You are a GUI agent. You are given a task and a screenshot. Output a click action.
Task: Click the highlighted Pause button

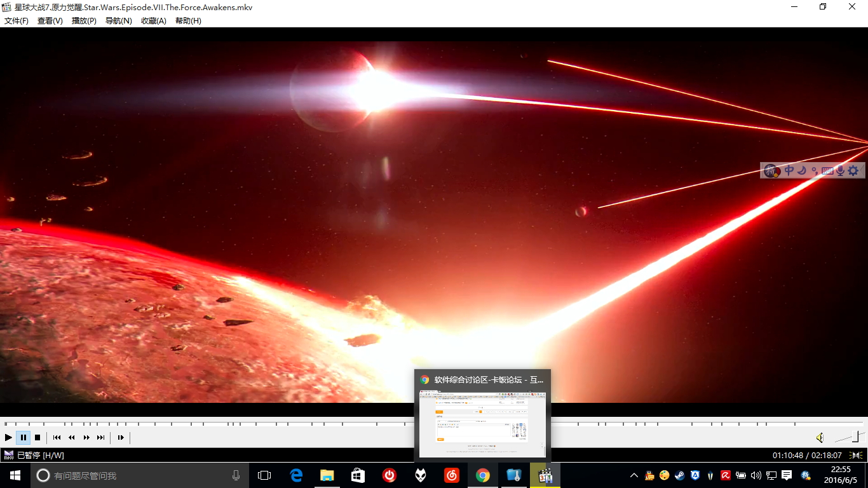click(x=23, y=437)
